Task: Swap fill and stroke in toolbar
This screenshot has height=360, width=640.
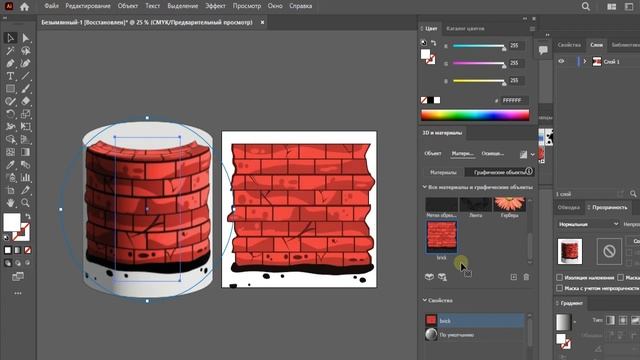Action: (28, 216)
